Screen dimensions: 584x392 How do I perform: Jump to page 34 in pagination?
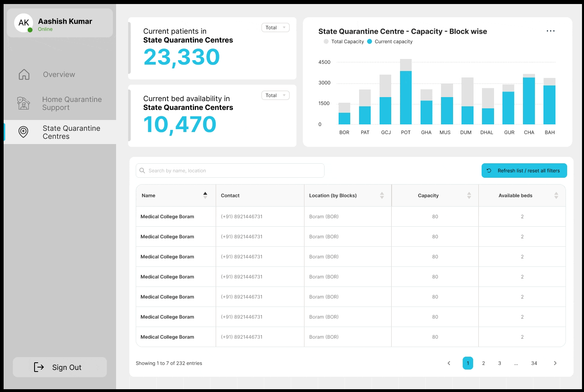534,363
